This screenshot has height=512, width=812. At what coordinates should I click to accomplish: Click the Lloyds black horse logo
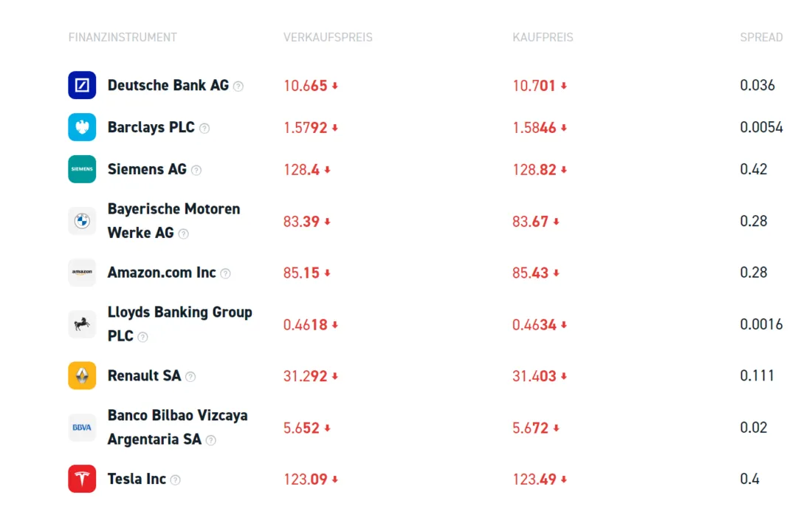click(82, 324)
